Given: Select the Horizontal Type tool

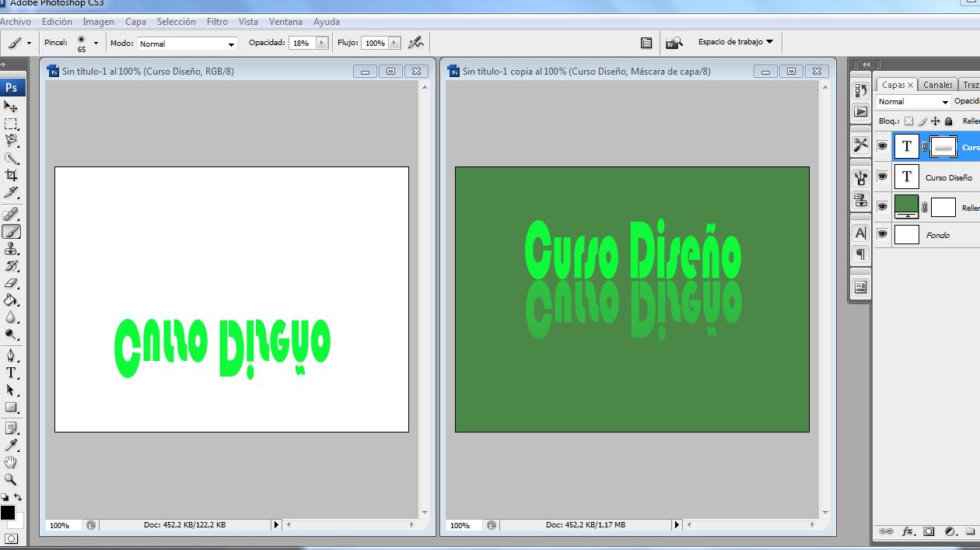Looking at the screenshot, I should tap(11, 373).
